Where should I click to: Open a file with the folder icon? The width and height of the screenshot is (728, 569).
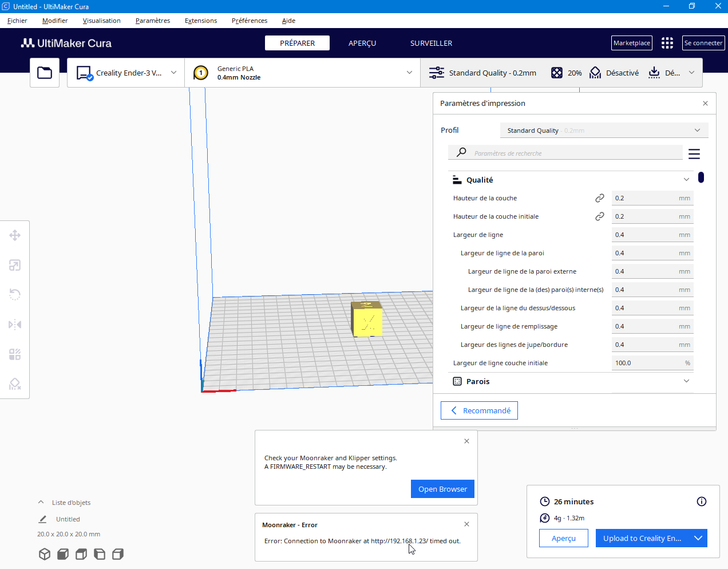point(45,73)
